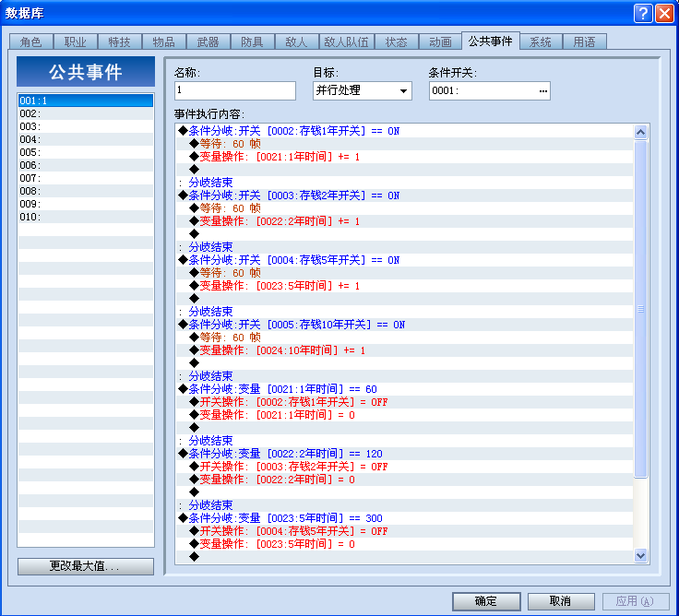Switch to the 角色 tab
The image size is (679, 616).
pos(30,42)
